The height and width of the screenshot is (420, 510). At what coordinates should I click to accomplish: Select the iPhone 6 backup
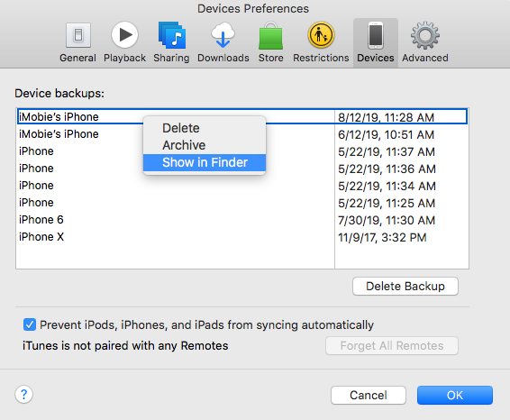coord(242,220)
